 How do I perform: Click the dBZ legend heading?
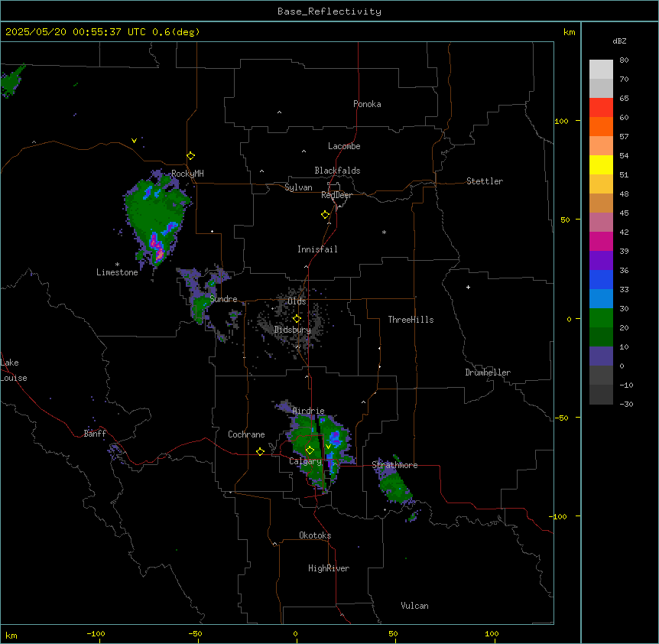(x=619, y=41)
